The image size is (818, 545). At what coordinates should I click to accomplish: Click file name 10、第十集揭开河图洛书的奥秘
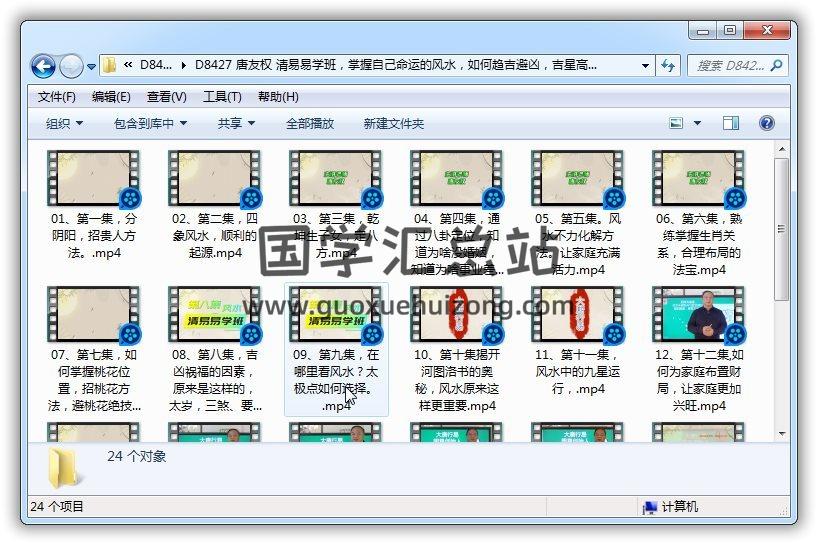(x=457, y=380)
